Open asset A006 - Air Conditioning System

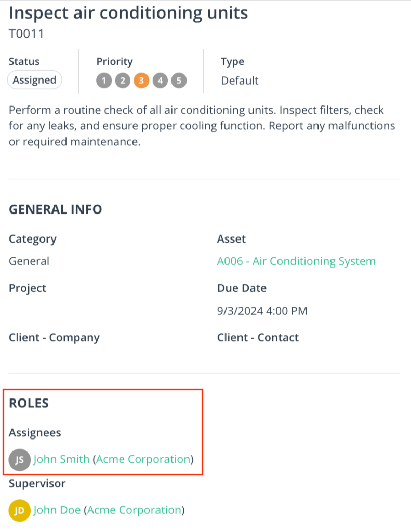click(x=297, y=261)
